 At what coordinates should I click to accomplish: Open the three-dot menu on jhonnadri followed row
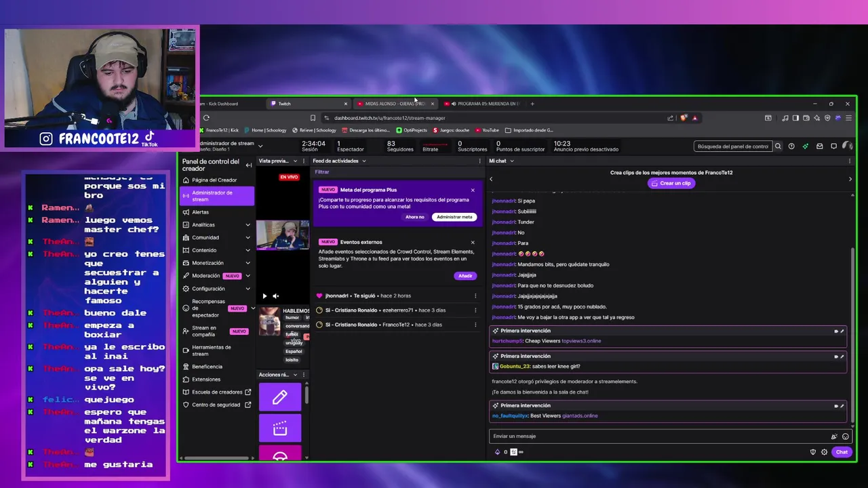tap(475, 296)
